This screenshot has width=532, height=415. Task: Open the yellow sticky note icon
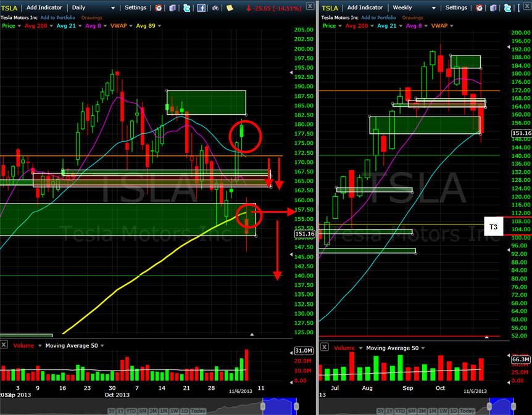click(x=230, y=7)
